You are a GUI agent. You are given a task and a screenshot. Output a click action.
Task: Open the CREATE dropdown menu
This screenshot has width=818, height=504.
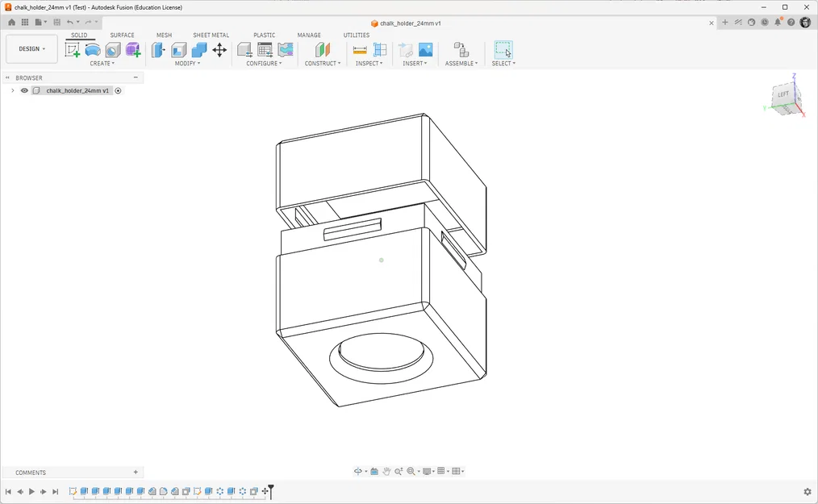(102, 63)
